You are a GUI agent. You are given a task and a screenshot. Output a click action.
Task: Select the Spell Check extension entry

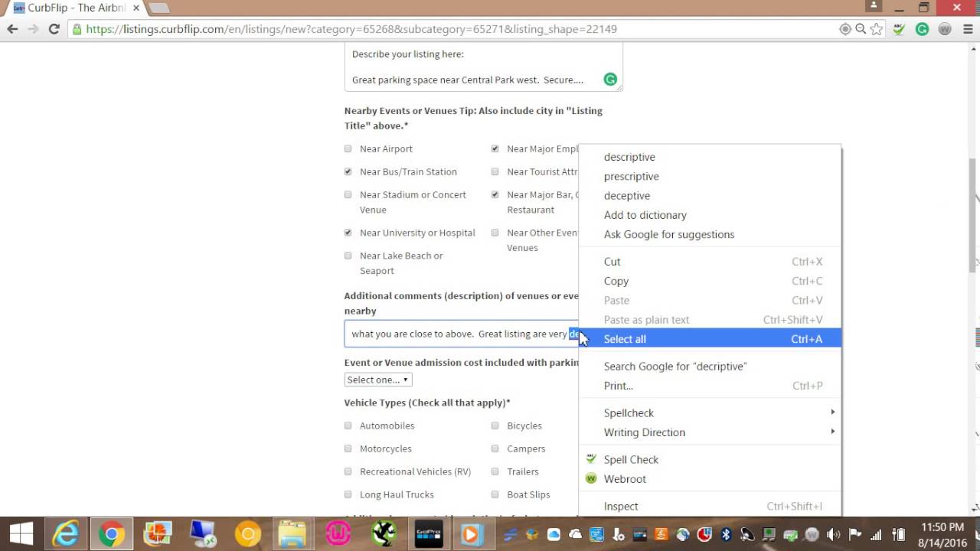click(710, 459)
